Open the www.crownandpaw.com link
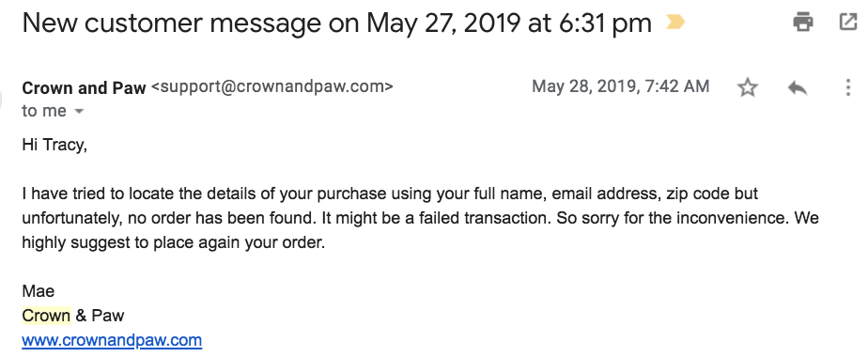 click(112, 340)
